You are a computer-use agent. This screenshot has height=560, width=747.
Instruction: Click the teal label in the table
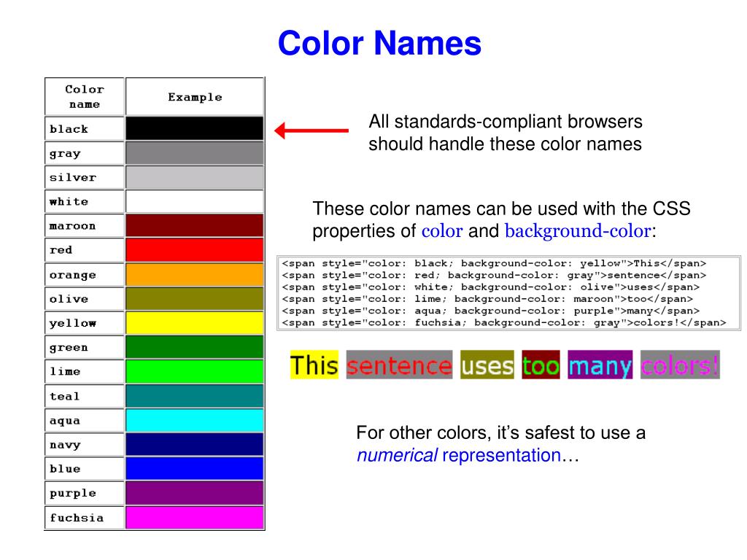64,395
